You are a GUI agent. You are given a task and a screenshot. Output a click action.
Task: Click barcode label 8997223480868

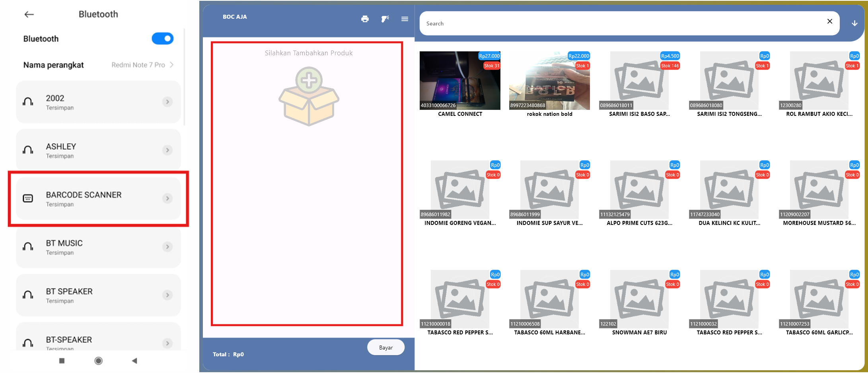527,105
